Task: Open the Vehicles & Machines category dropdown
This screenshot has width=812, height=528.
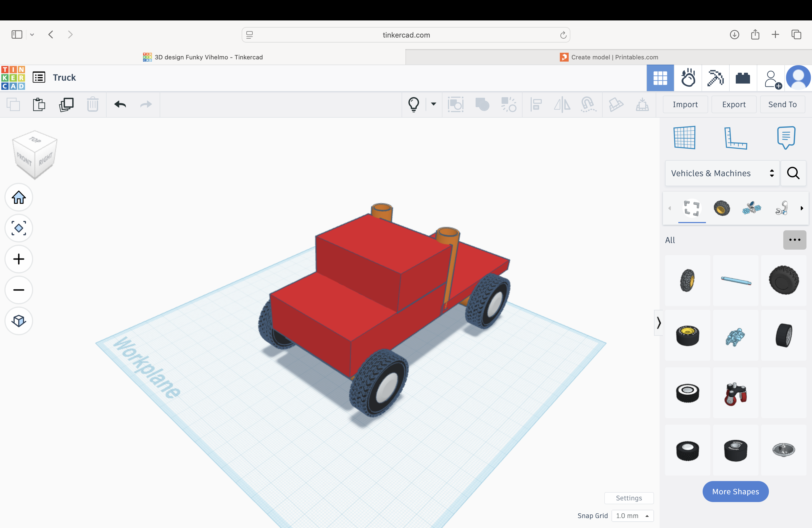Action: [722, 173]
